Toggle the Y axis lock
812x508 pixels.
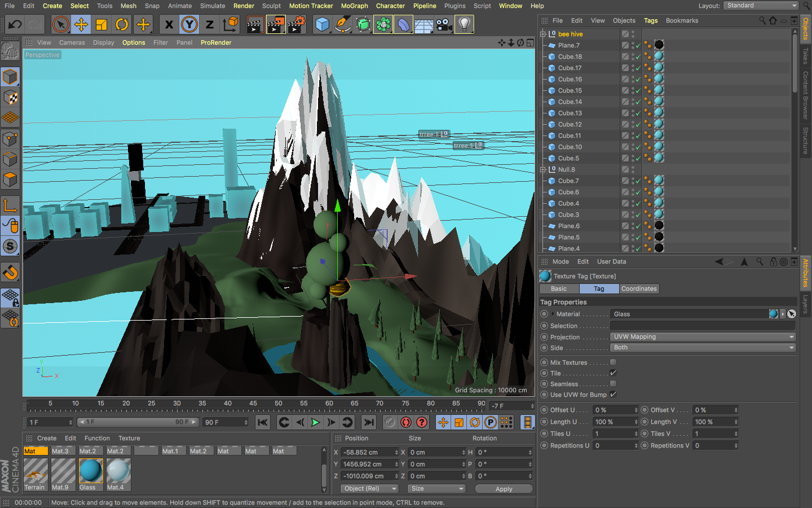[x=189, y=24]
